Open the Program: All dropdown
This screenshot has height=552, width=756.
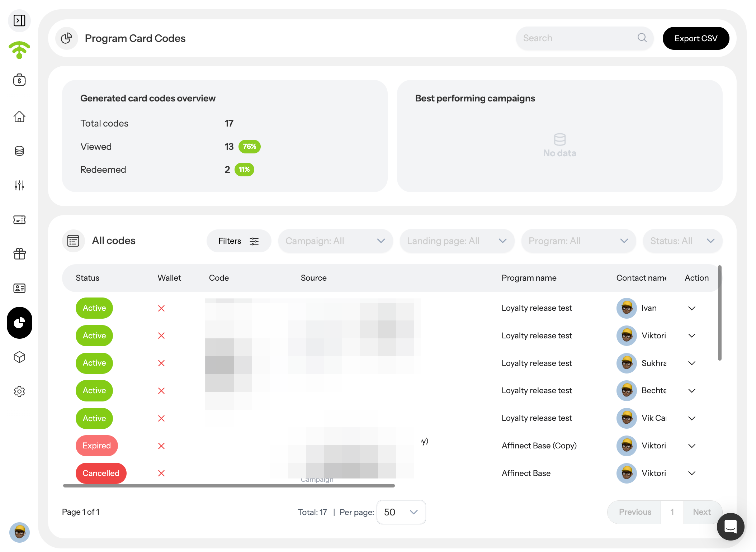click(x=578, y=241)
